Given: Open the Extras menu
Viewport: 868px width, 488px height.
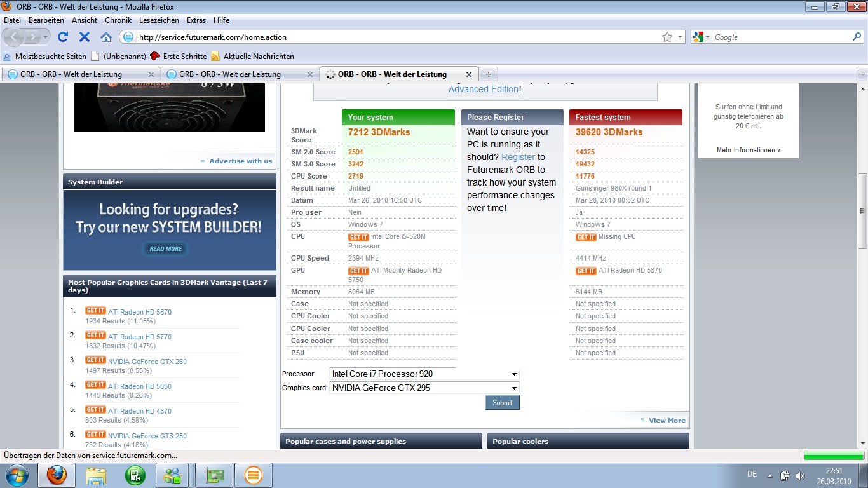Looking at the screenshot, I should point(196,20).
